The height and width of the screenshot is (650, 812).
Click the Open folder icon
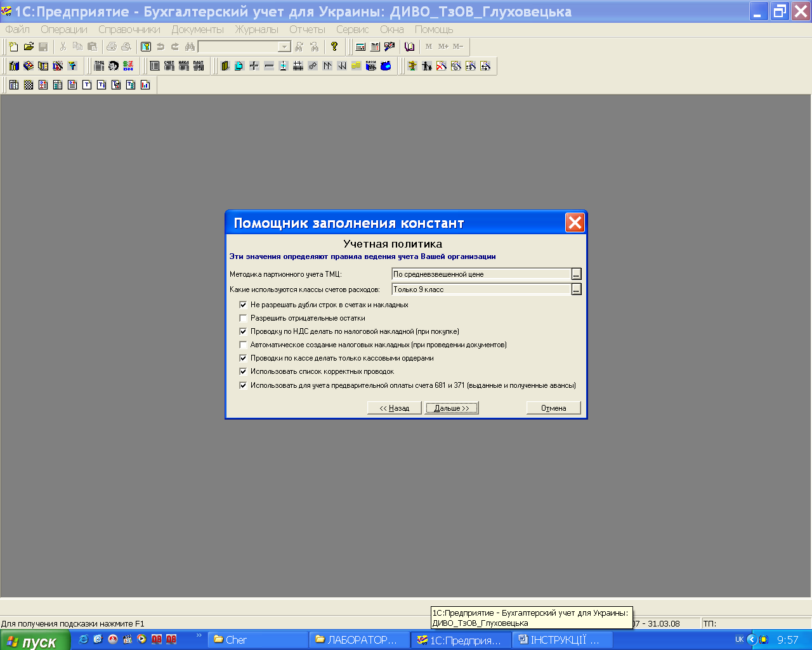coord(29,46)
